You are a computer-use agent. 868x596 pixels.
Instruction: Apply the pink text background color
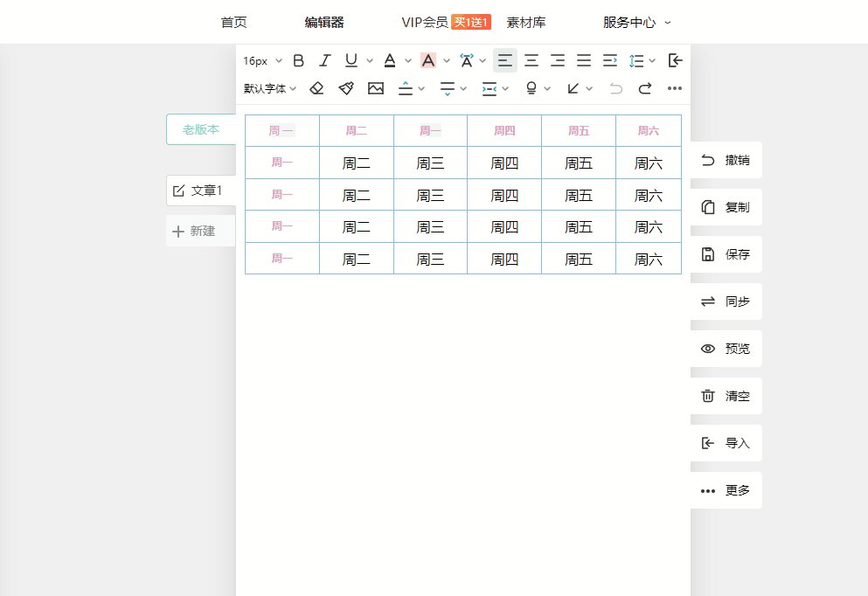pyautogui.click(x=428, y=60)
